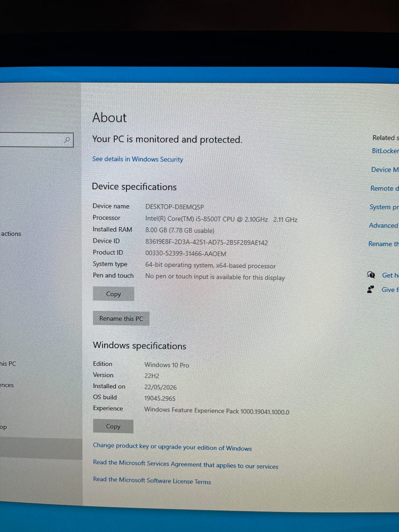
Task: Select Product ID 00330-52399-31466-AAOEM
Action: point(186,254)
